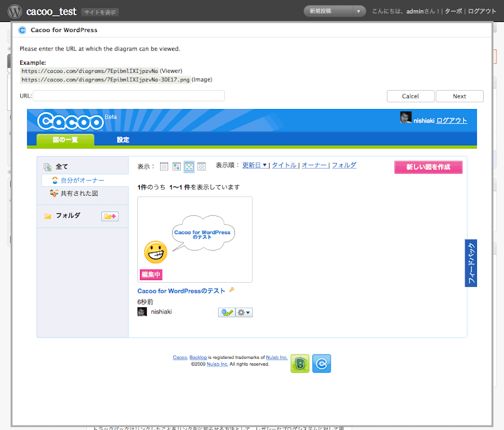The image size is (504, 430).
Task: Click the Viewer example URL text
Action: [89, 71]
